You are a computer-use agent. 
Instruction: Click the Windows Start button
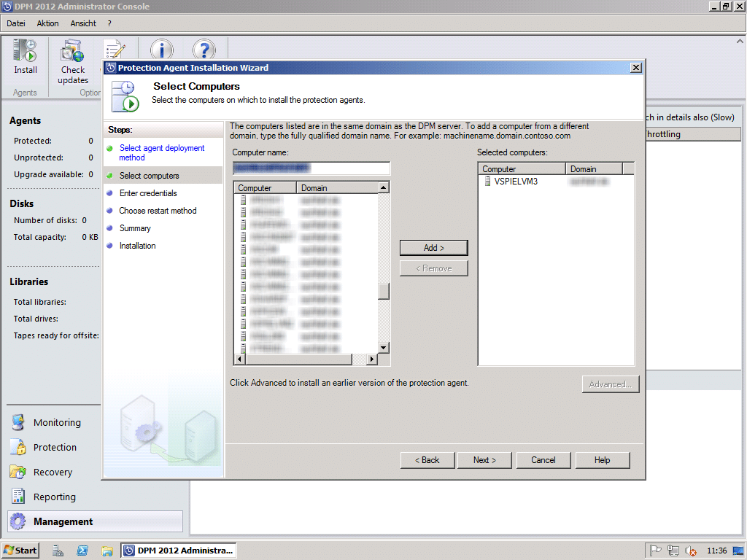tap(20, 551)
